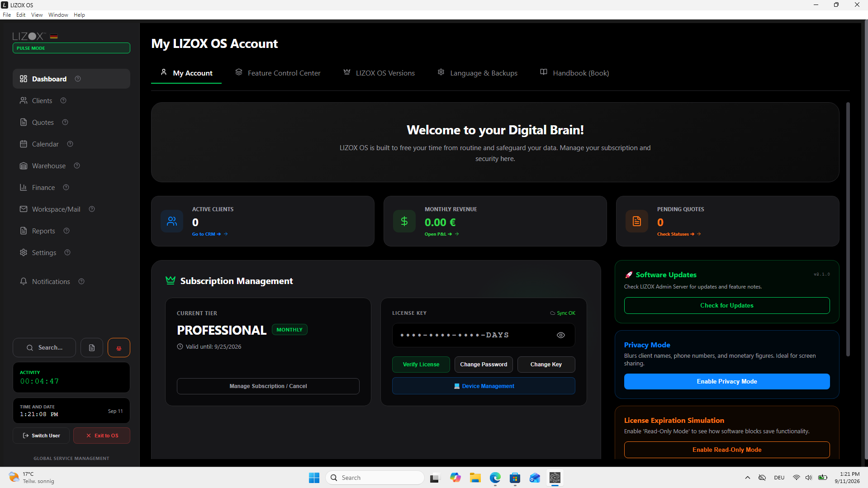This screenshot has height=488, width=868.
Task: Open File Explorer from the taskbar
Action: tap(475, 478)
